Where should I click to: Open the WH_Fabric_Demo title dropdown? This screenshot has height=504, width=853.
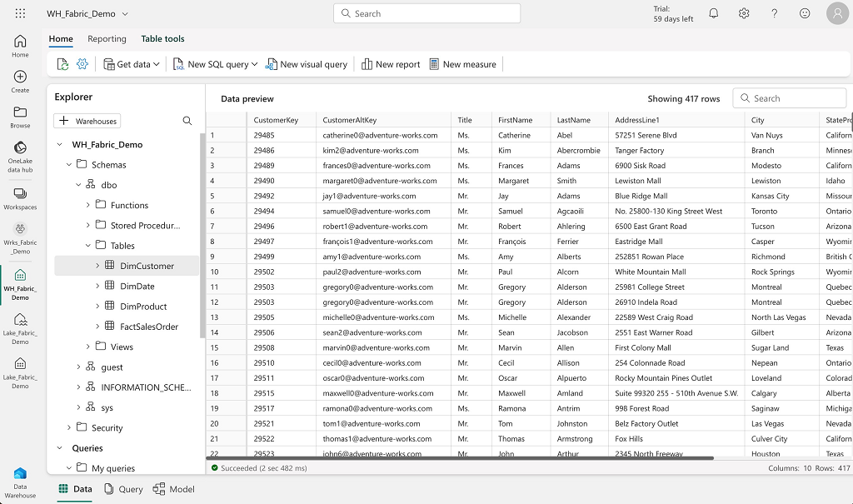pos(125,13)
